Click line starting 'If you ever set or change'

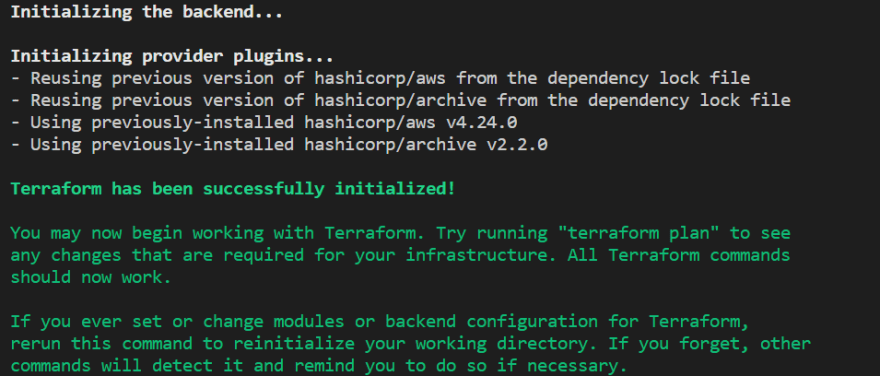point(380,322)
